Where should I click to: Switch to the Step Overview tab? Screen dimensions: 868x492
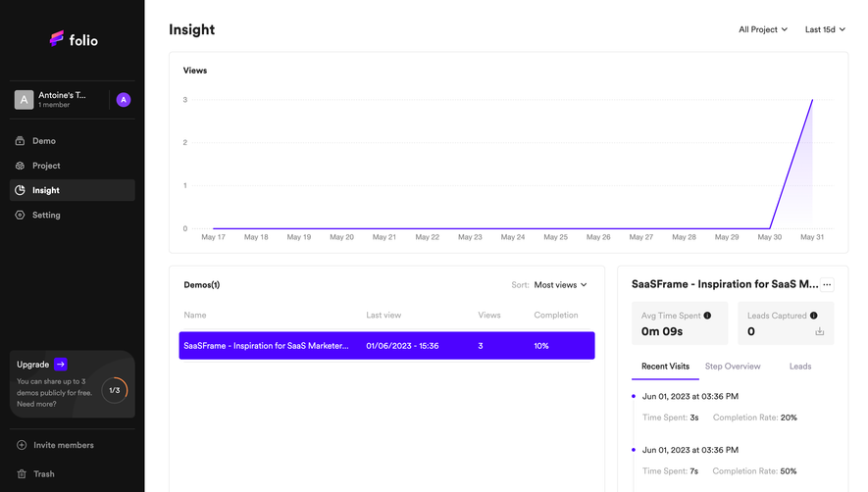point(733,367)
